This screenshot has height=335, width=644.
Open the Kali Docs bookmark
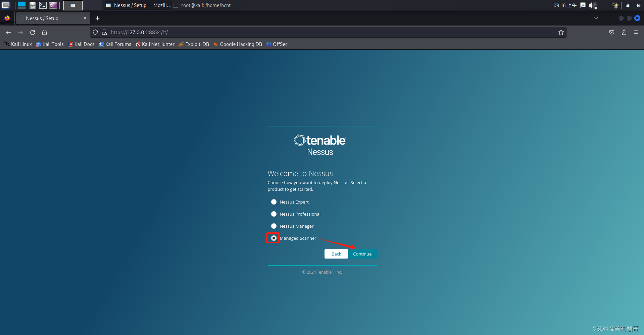tap(81, 44)
